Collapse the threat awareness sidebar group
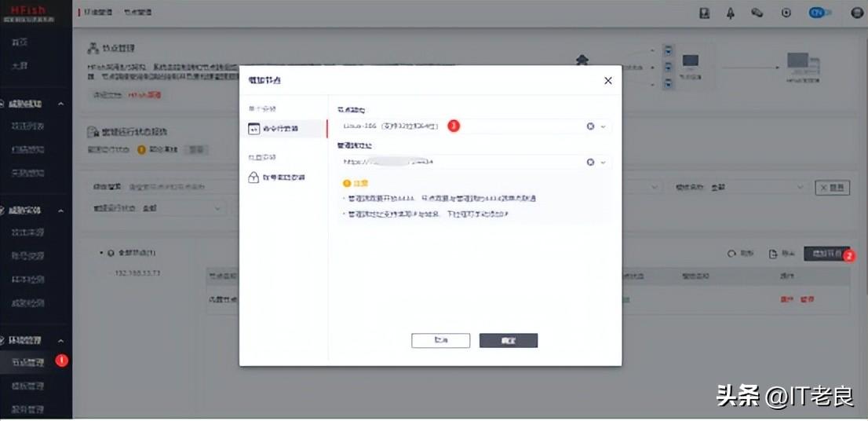This screenshot has width=868, height=421. [62, 104]
